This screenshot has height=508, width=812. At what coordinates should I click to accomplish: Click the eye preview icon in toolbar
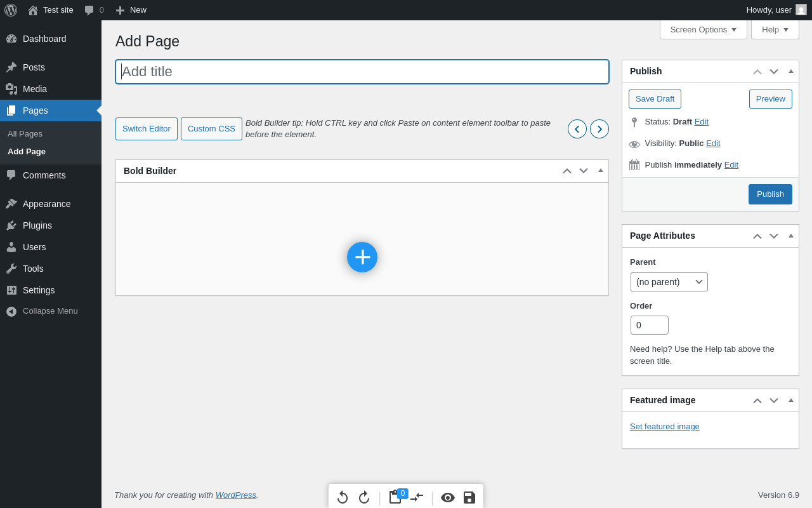(x=448, y=497)
